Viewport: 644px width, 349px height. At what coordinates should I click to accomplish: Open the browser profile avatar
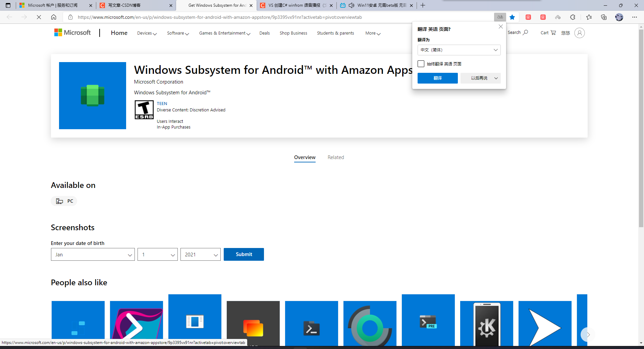(x=619, y=17)
